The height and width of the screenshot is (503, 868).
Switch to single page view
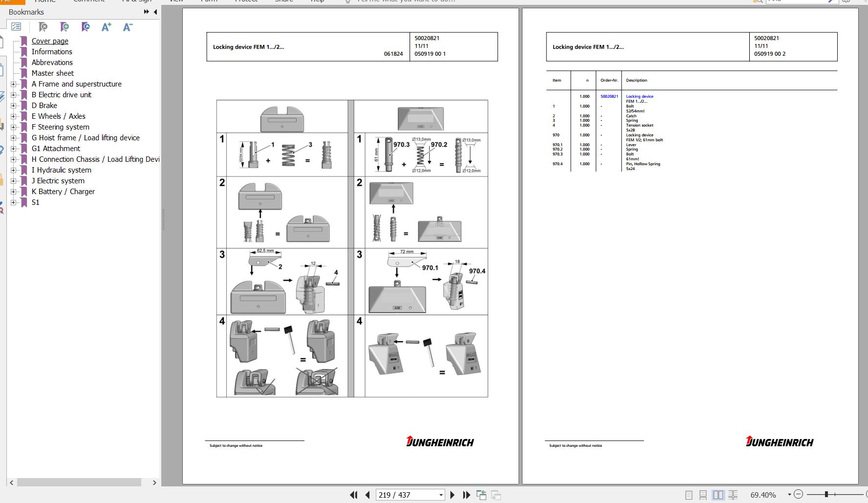[x=689, y=495]
